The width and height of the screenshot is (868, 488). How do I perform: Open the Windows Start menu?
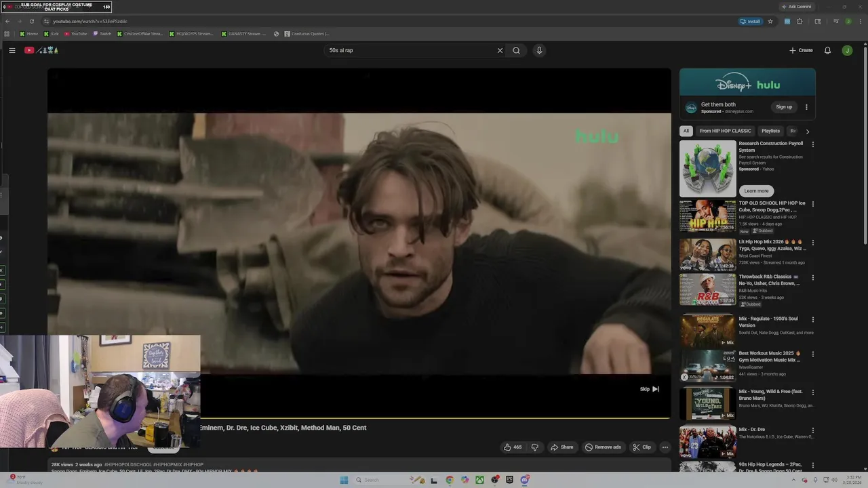(x=344, y=480)
